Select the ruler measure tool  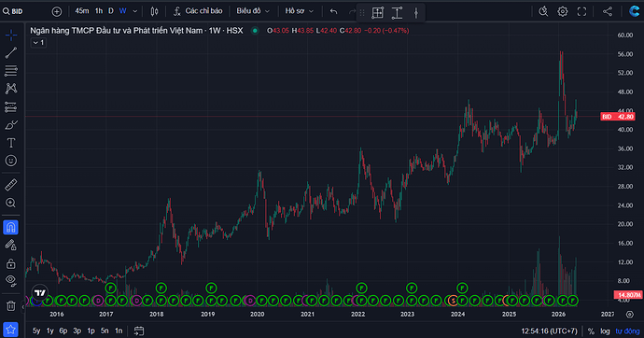[x=11, y=185]
